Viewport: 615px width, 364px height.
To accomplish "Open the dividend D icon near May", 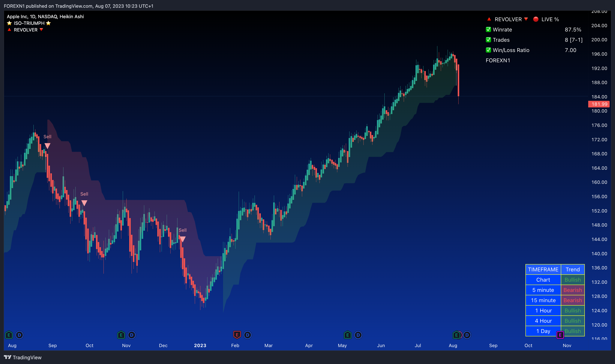I will point(358,335).
